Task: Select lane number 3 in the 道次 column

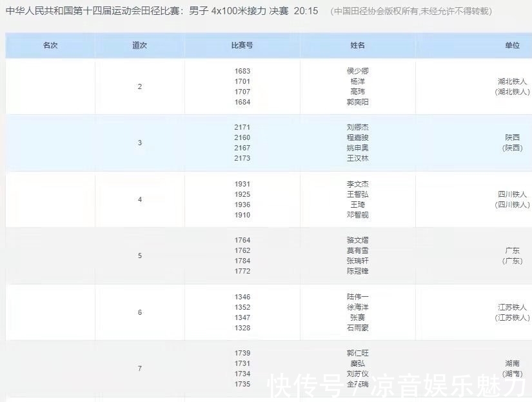Action: [140, 143]
